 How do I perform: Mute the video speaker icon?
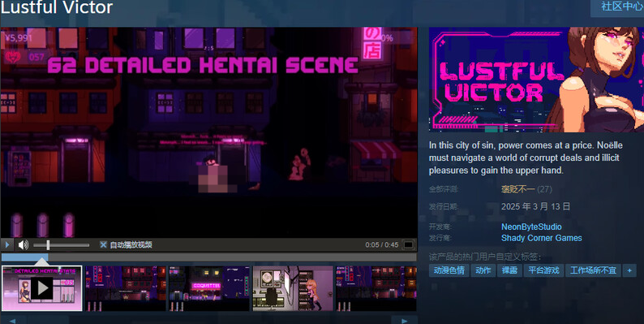24,245
